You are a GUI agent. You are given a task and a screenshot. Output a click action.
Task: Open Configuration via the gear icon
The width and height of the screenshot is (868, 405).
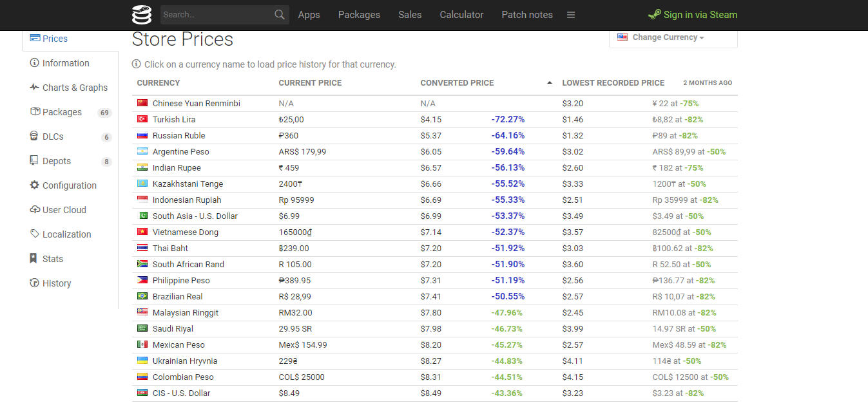pyautogui.click(x=34, y=185)
